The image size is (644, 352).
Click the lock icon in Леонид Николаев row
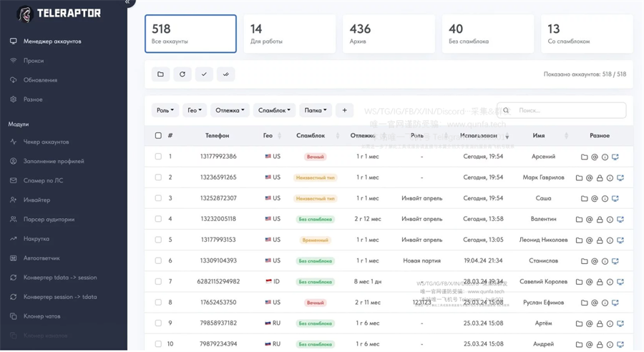coord(600,240)
